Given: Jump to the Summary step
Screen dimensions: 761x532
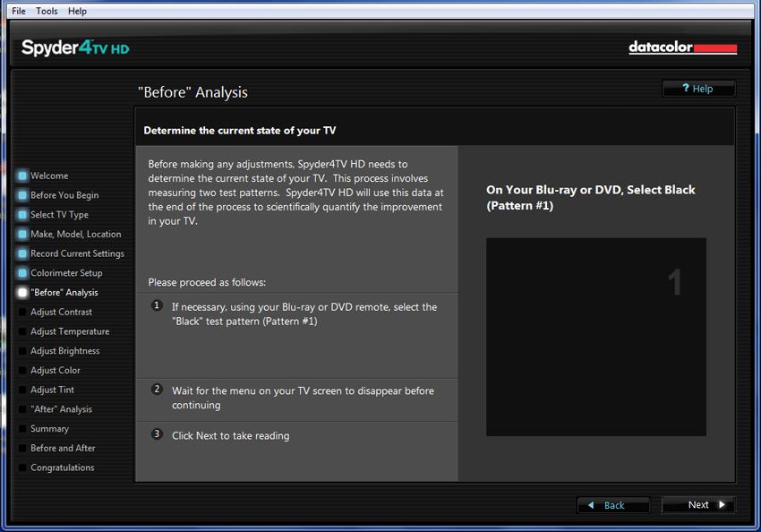Looking at the screenshot, I should coord(49,429).
